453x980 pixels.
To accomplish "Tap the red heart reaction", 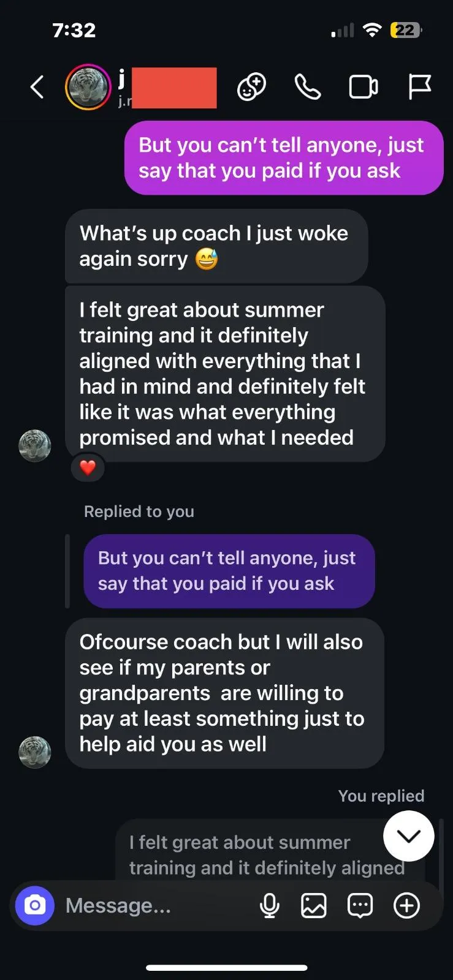I will [x=88, y=468].
